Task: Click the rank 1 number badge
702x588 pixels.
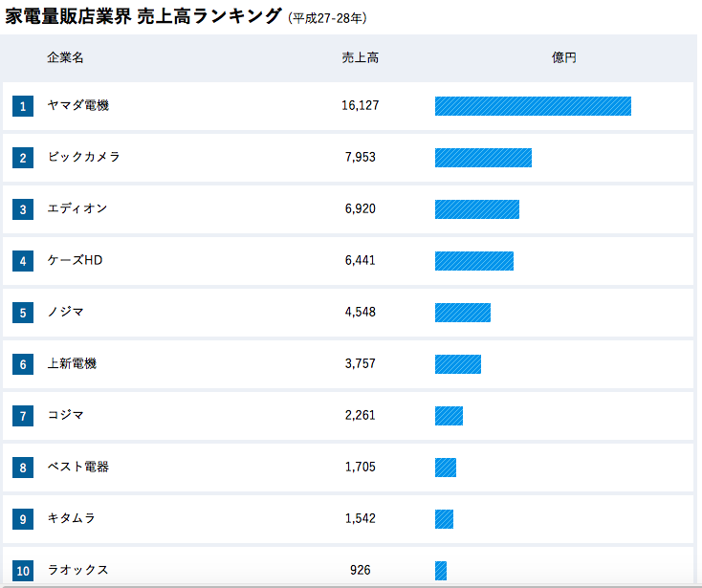Action: [23, 106]
